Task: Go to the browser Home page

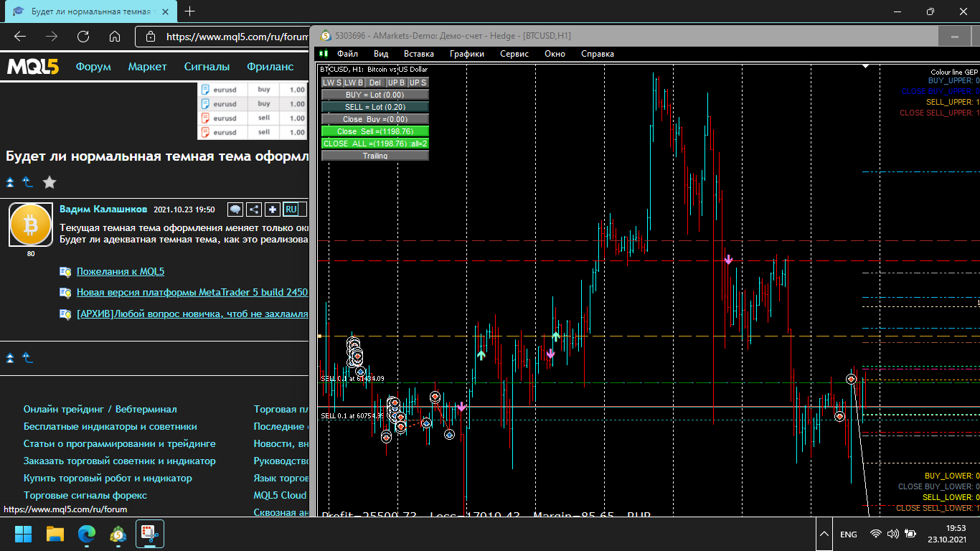Action: [115, 37]
